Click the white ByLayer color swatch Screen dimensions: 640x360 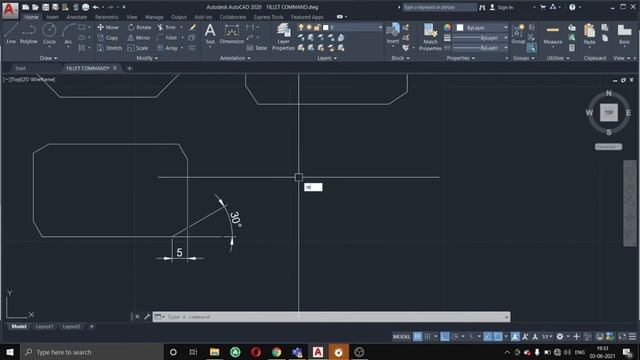(460, 27)
